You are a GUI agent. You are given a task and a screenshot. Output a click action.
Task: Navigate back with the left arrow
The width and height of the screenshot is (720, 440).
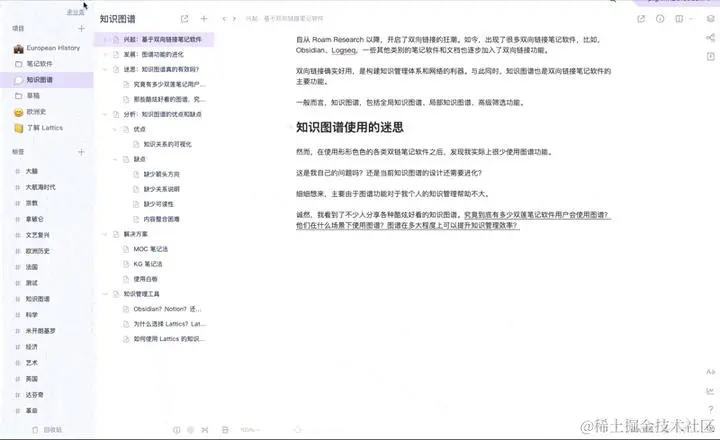tap(224, 19)
